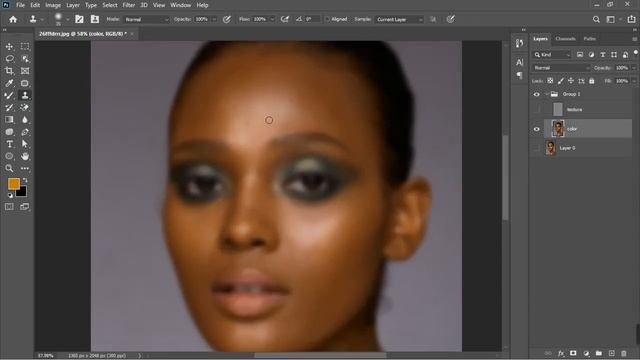Select the Eraser tool

coord(25,108)
